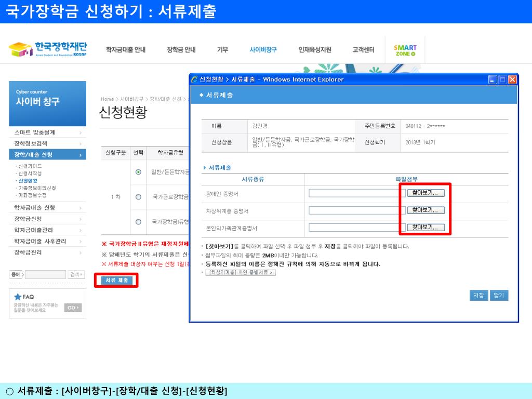Click the Home breadcrumb link
The height and width of the screenshot is (399, 532).
pos(107,99)
